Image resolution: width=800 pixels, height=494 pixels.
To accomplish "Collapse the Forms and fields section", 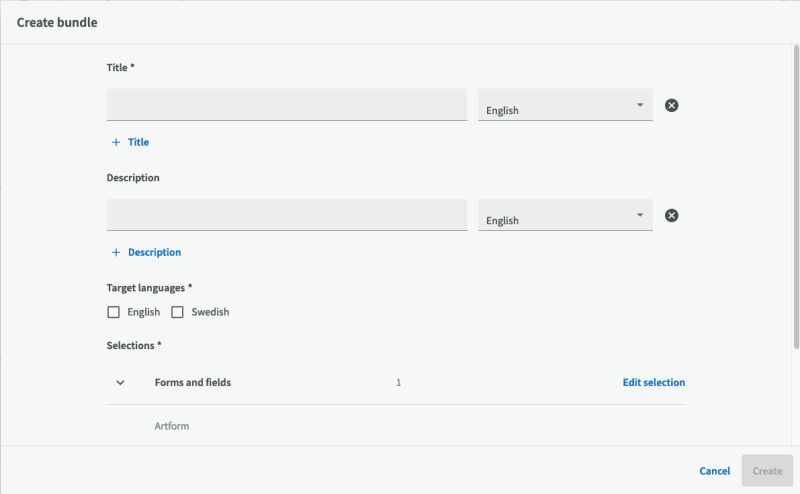I will pyautogui.click(x=120, y=382).
